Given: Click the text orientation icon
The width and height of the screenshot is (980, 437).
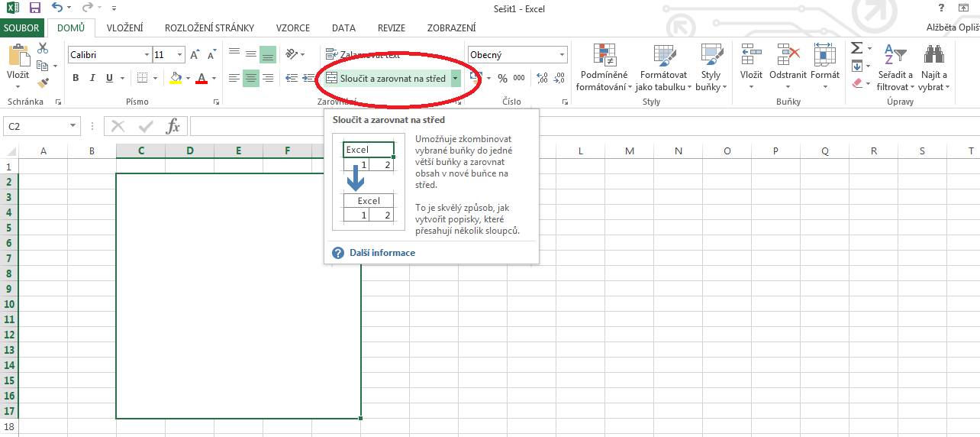Looking at the screenshot, I should pos(292,54).
